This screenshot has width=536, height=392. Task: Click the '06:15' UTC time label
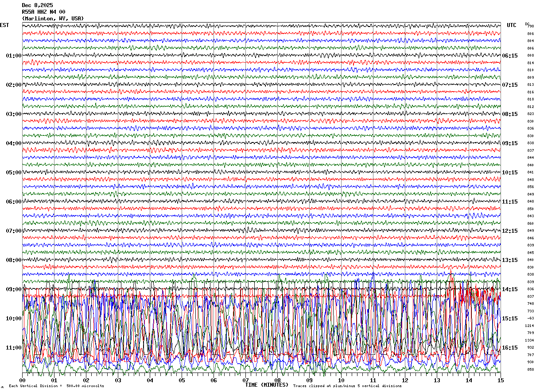[x=509, y=56]
